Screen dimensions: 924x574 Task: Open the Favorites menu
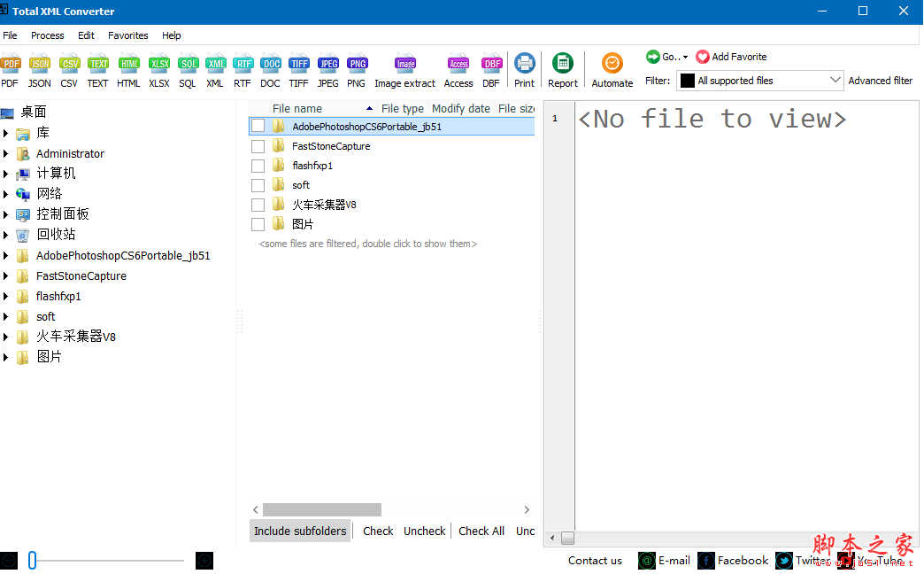point(127,35)
